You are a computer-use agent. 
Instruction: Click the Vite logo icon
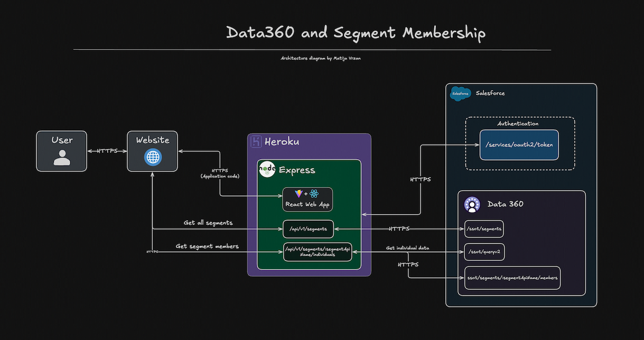[299, 194]
